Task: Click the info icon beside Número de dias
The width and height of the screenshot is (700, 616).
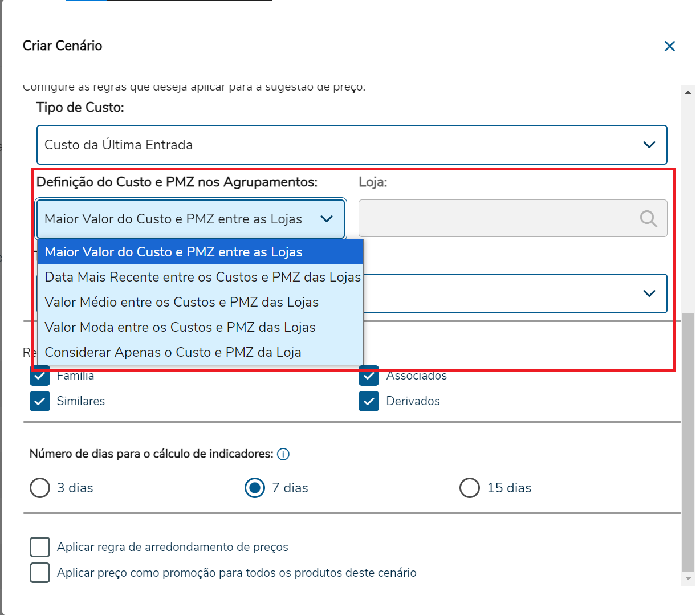Action: [283, 454]
